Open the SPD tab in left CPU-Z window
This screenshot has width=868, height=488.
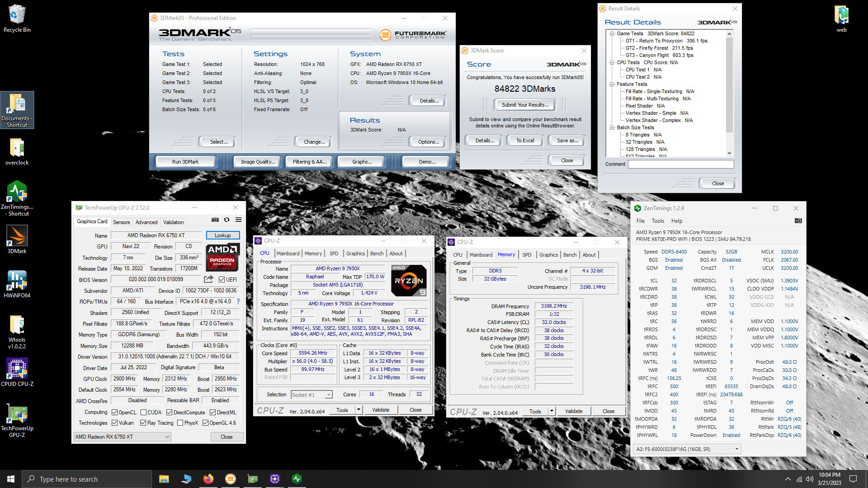(x=334, y=253)
